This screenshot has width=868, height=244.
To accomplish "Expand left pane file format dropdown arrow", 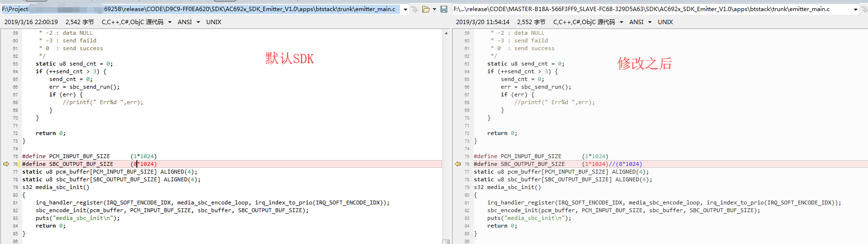I will (x=170, y=22).
